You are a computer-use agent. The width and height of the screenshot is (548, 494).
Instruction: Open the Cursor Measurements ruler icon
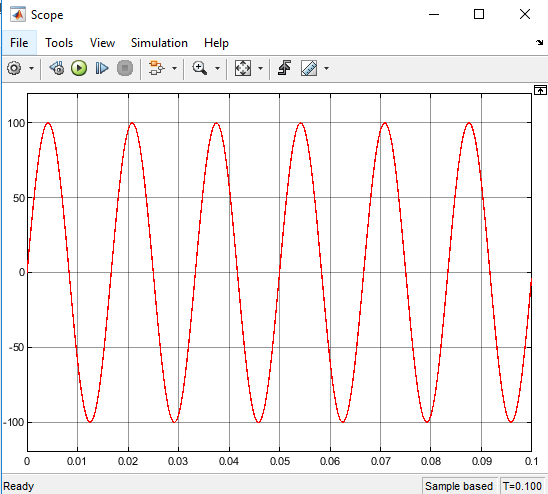click(309, 68)
